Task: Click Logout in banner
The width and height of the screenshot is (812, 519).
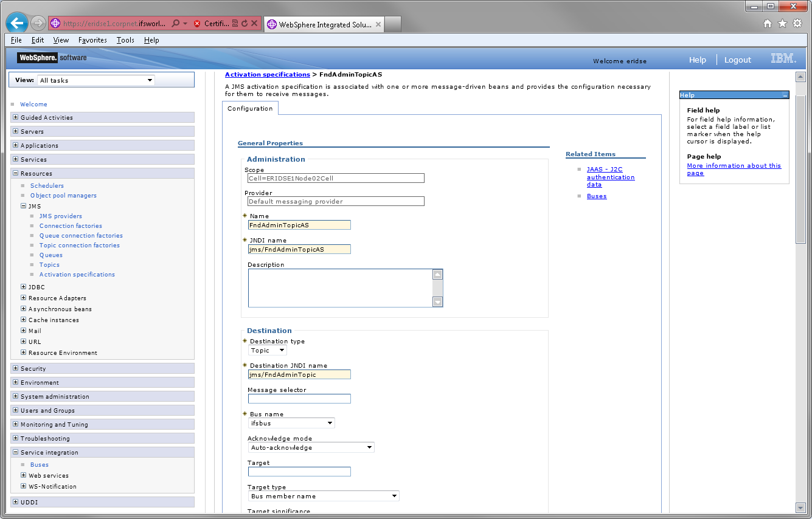Action: point(738,60)
